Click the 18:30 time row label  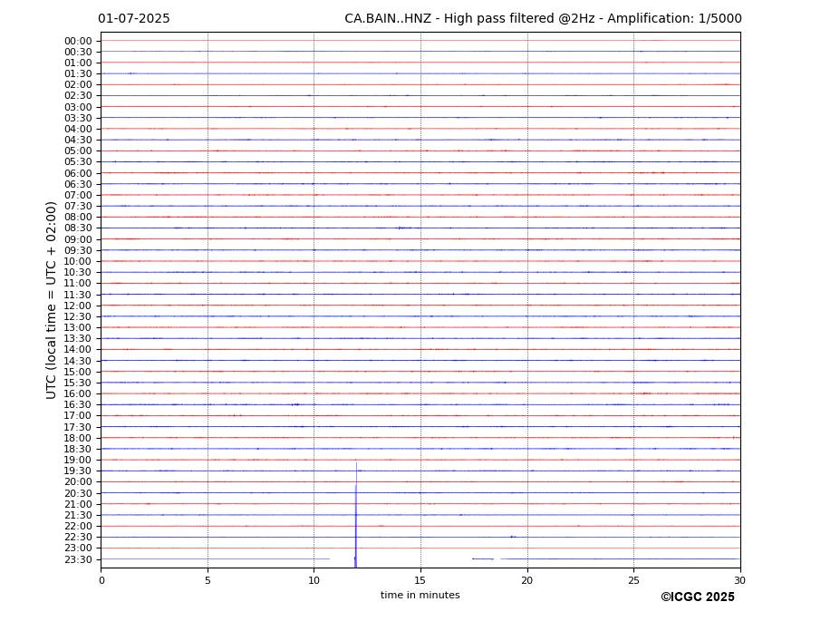[x=78, y=450]
